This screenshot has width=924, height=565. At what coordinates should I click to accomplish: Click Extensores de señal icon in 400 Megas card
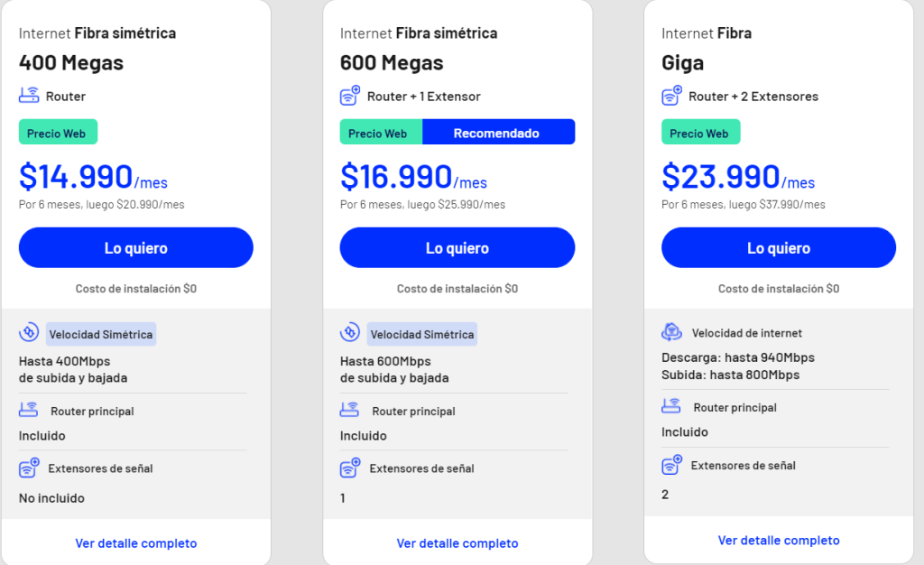point(29,468)
